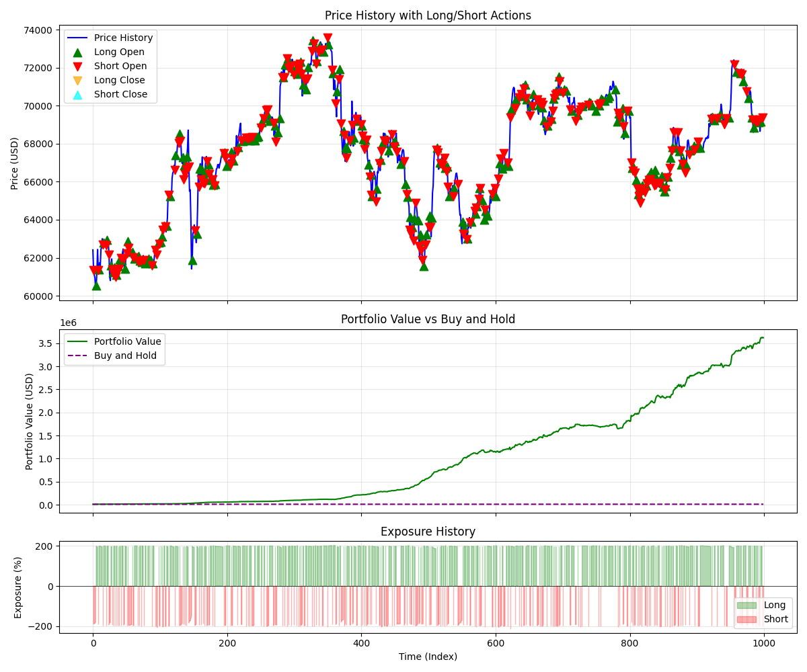Image resolution: width=807 pixels, height=672 pixels.
Task: Click the 1000 tick on the time axis
Action: pos(763,643)
